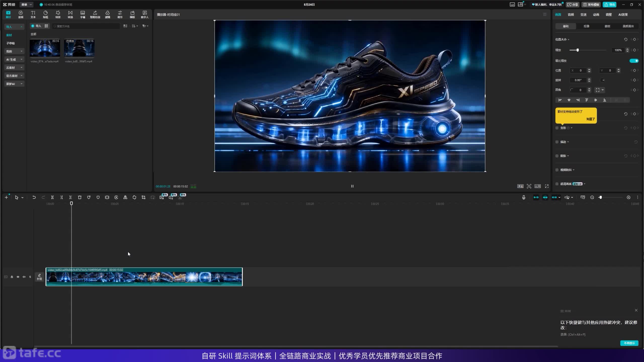Open the 音频 audio library

[21, 14]
